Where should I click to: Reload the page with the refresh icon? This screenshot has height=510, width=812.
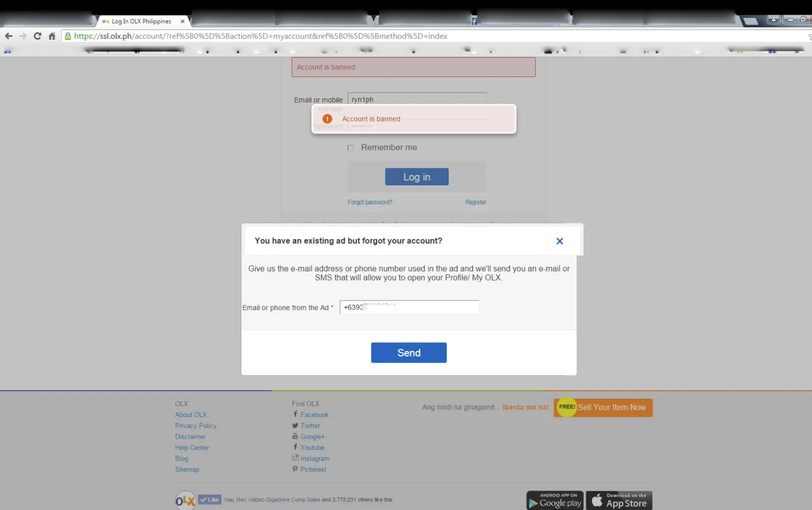click(x=37, y=36)
